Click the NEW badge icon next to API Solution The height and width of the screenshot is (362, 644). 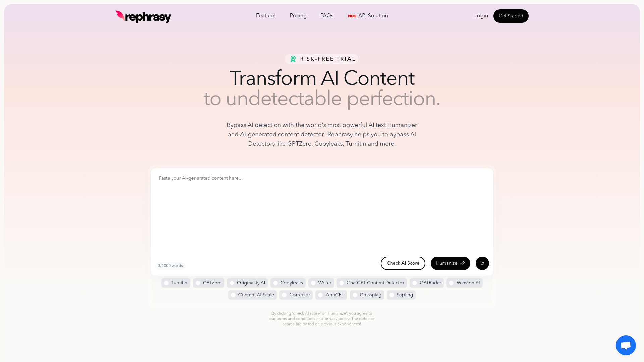352,16
